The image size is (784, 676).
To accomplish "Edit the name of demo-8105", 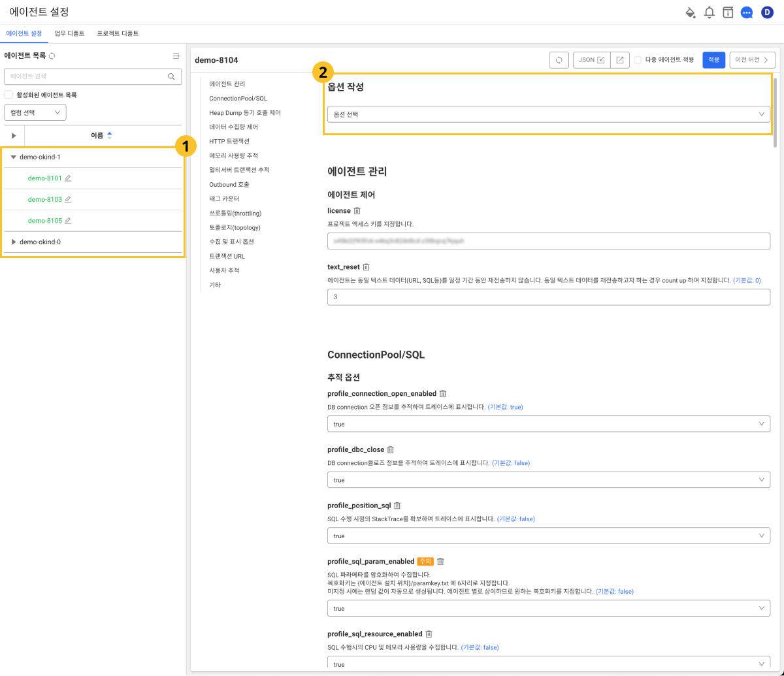I will [x=68, y=221].
